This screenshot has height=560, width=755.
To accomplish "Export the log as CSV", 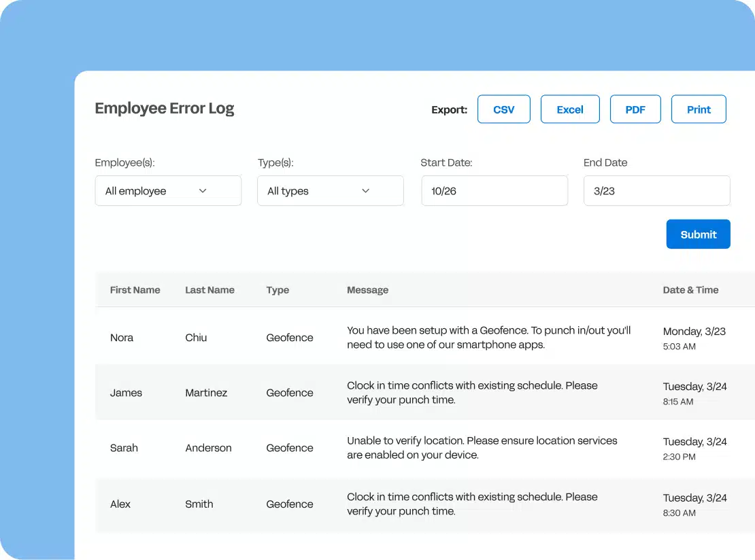I will coord(503,109).
